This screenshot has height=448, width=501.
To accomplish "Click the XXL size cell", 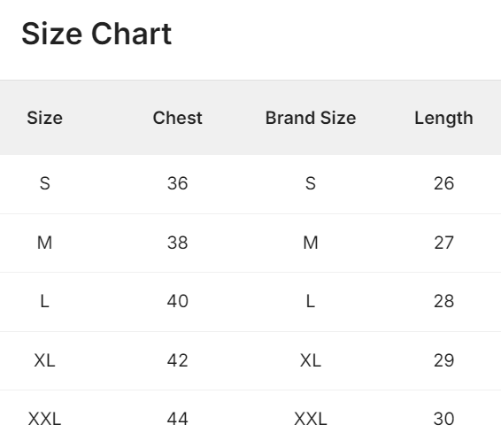I will [x=45, y=419].
